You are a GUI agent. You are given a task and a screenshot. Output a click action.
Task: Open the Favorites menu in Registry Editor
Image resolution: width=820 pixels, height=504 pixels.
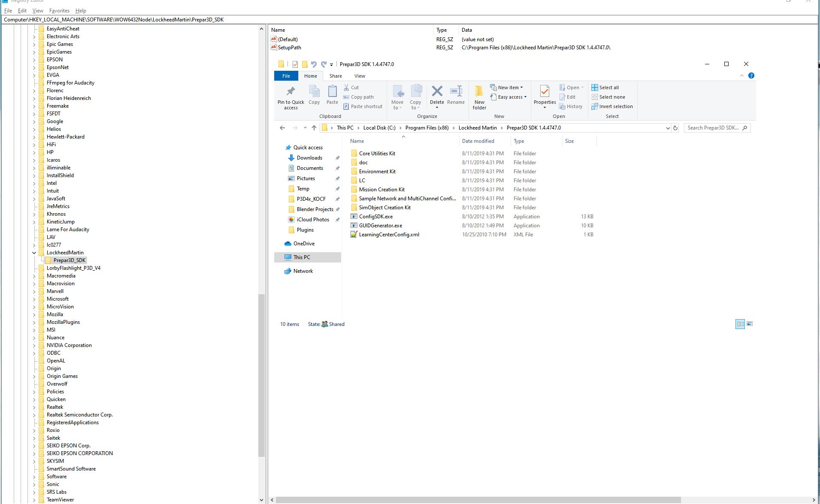(59, 11)
